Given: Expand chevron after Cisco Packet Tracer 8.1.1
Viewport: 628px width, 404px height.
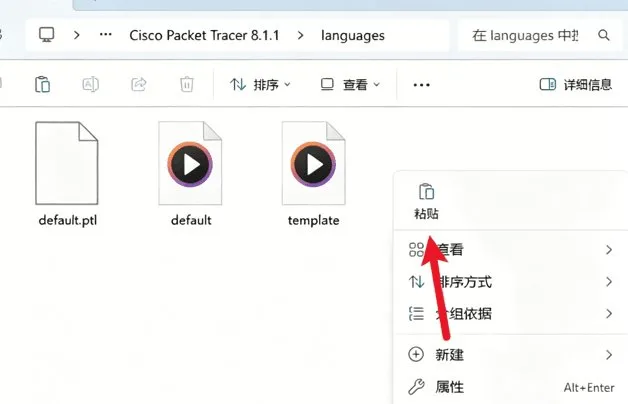Looking at the screenshot, I should (x=300, y=35).
